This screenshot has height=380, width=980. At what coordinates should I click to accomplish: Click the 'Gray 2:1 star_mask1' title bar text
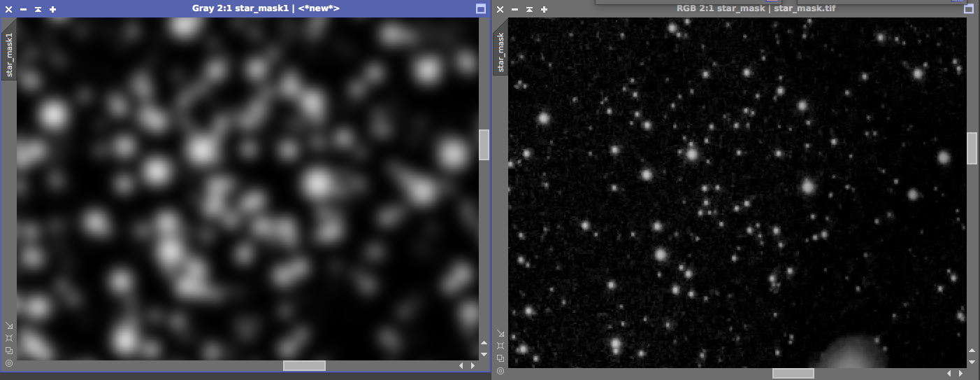tap(240, 9)
